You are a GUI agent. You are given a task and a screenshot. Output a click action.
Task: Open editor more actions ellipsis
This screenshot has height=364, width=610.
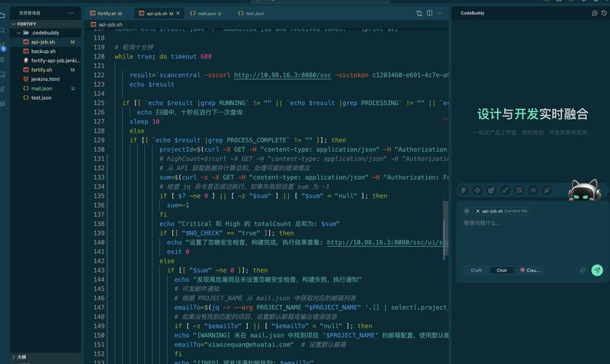(x=440, y=13)
